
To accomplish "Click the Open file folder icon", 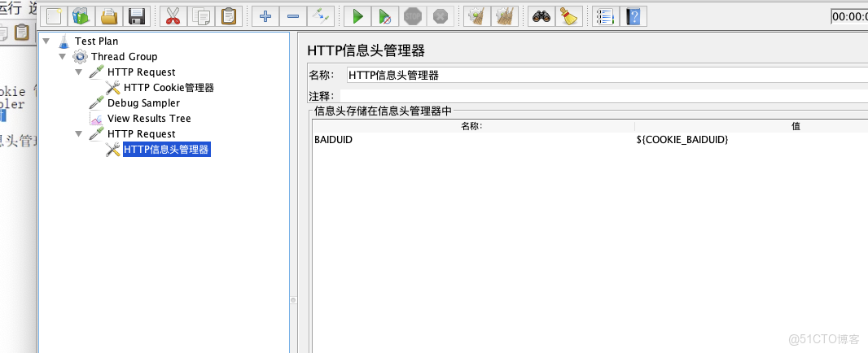I will [109, 16].
